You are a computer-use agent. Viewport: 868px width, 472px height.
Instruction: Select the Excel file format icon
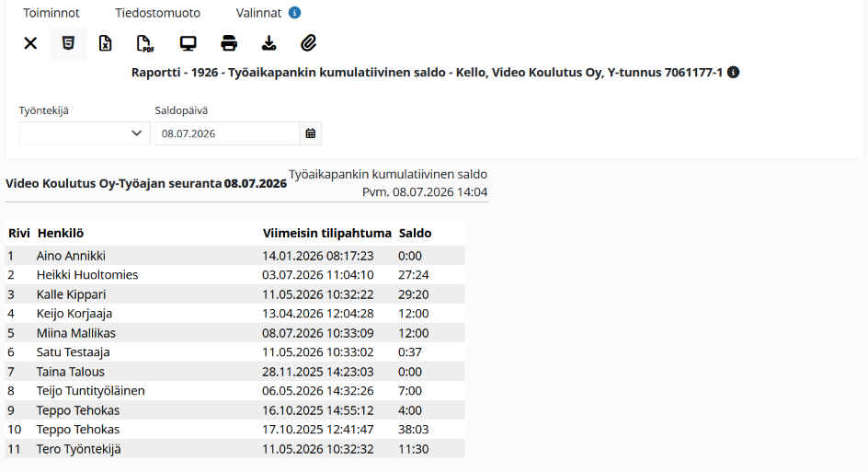[105, 43]
